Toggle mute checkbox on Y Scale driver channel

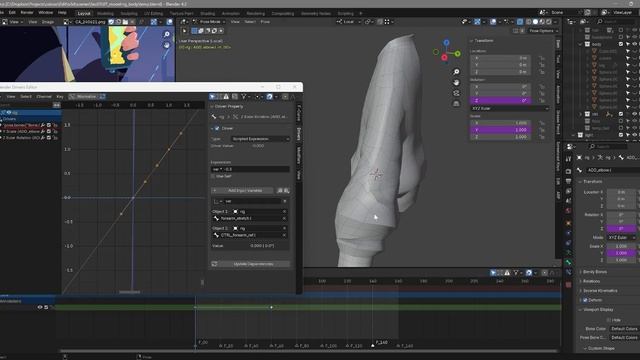pos(49,131)
